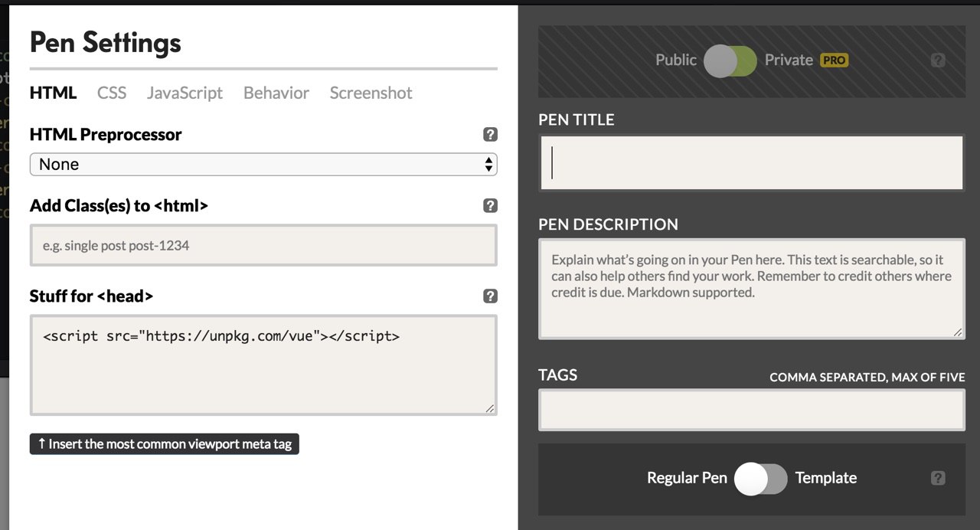
Task: Click the Tags input field
Action: pos(751,410)
